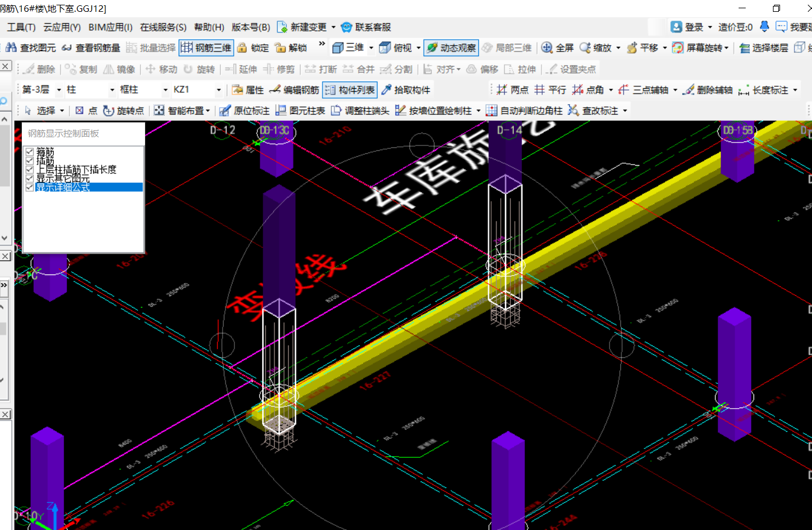The width and height of the screenshot is (812, 530).
Task: Toggle 上层柱插筋下插长度 checkbox
Action: click(x=30, y=170)
